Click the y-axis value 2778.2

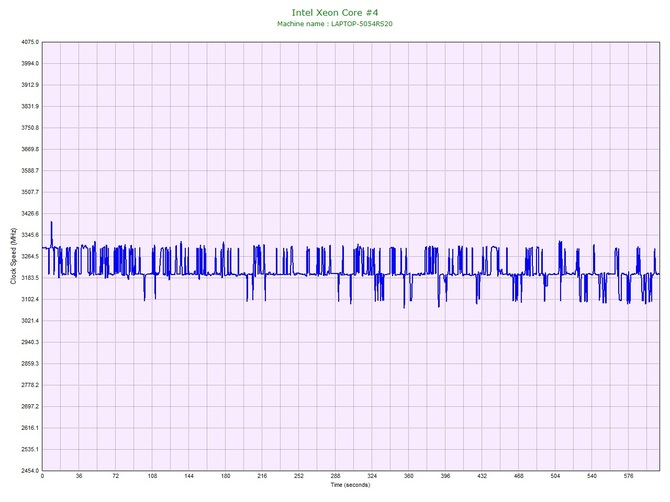pyautogui.click(x=30, y=385)
